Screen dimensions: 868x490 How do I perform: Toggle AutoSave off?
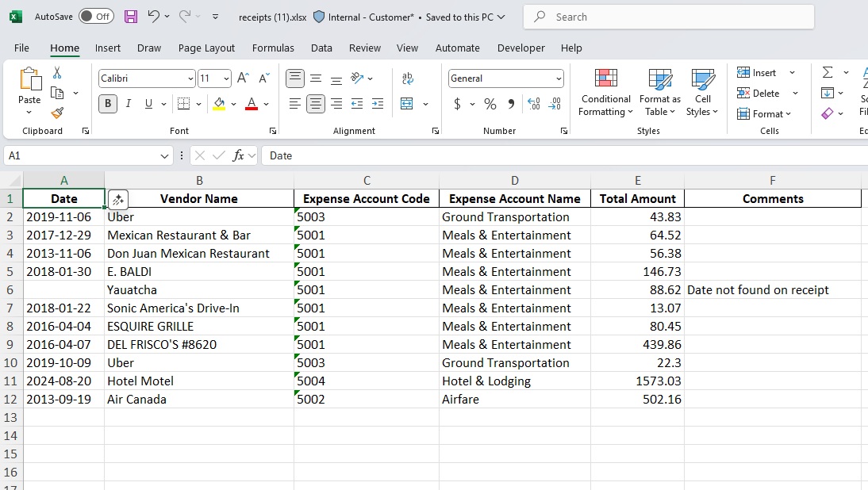[x=95, y=15]
